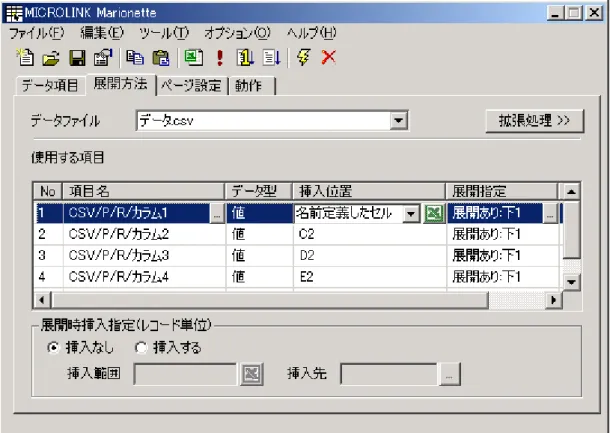Click the red exclamation mark icon
This screenshot has height=433, width=610.
coord(220,58)
